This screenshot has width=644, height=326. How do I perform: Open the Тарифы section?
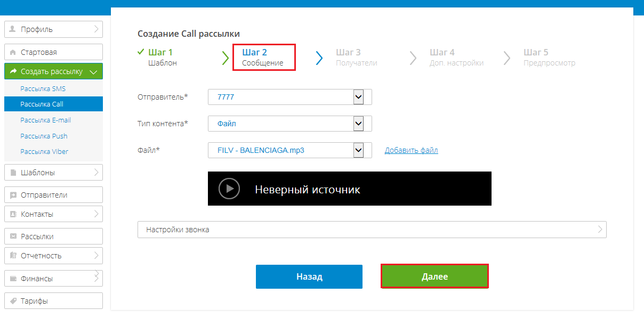[x=53, y=301]
